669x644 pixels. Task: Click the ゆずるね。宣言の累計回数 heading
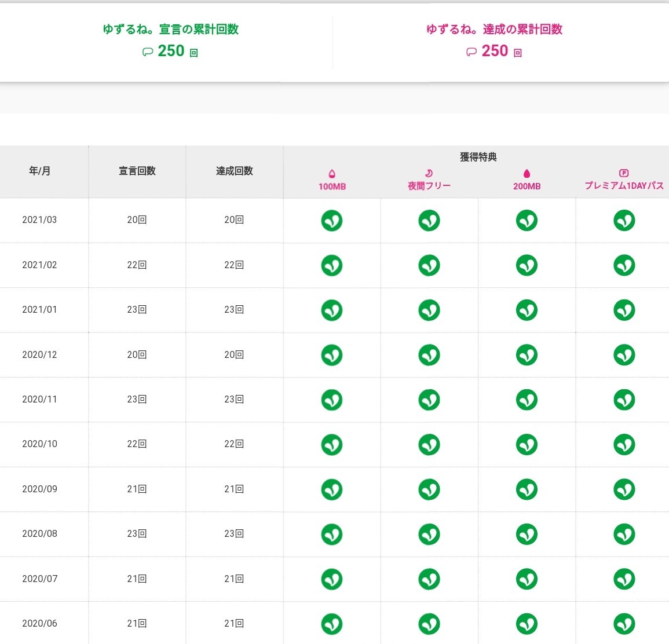170,30
